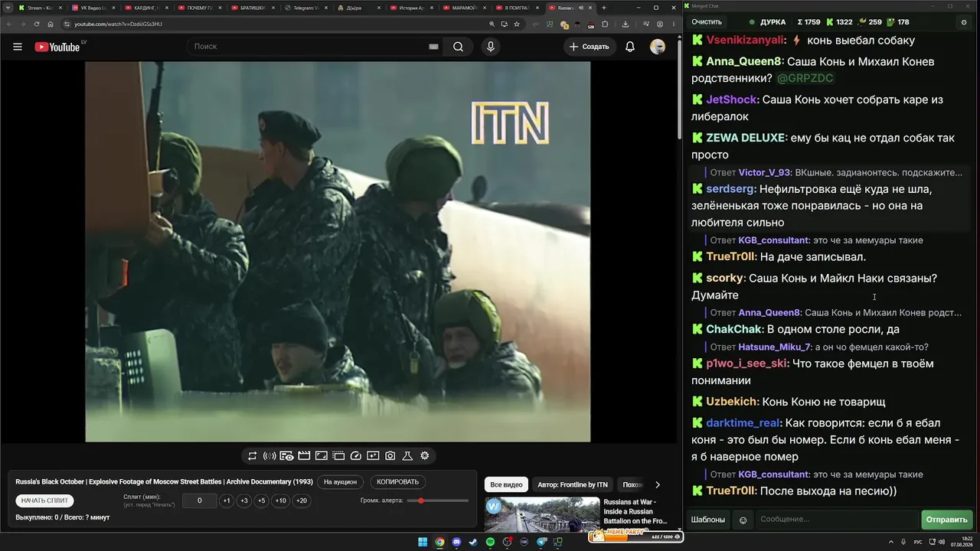Send the chat message with 'Отправить'
The height and width of the screenshot is (551, 980).
(946, 520)
